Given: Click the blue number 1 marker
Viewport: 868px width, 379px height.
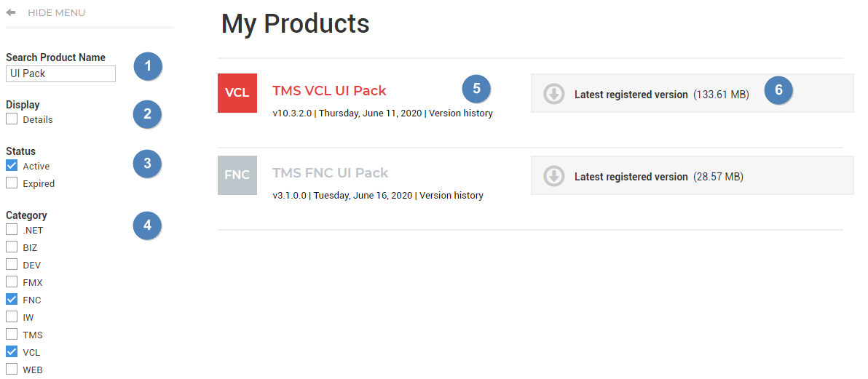Looking at the screenshot, I should tap(147, 66).
